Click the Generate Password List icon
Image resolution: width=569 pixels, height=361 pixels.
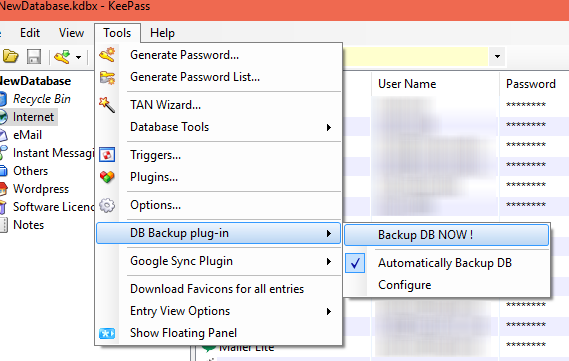(107, 77)
